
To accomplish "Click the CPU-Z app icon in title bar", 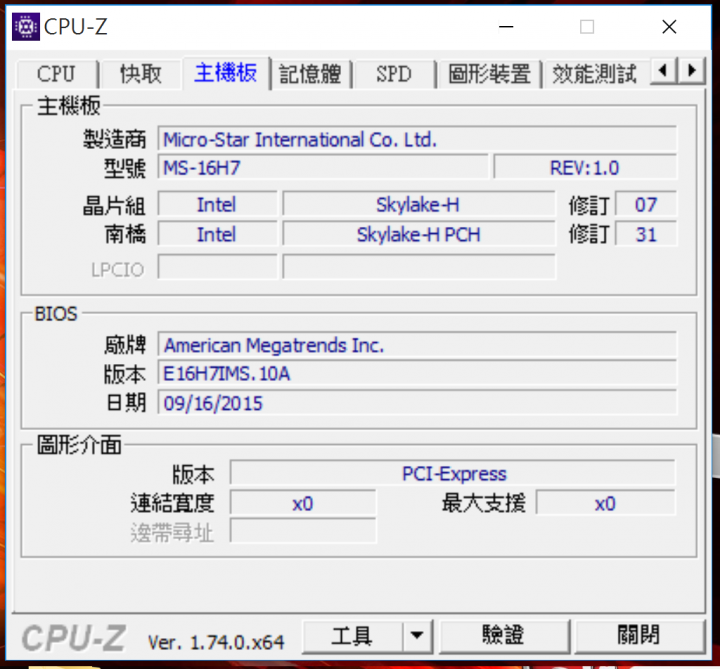I will 26,27.
